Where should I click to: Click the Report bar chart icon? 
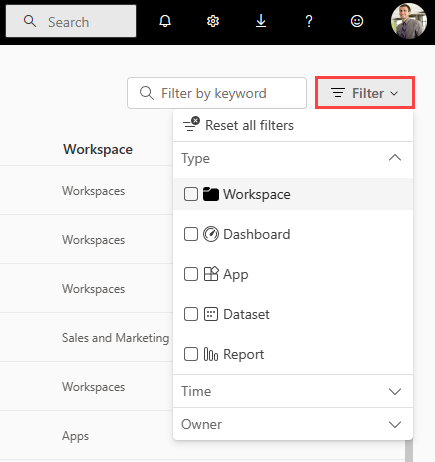[211, 354]
